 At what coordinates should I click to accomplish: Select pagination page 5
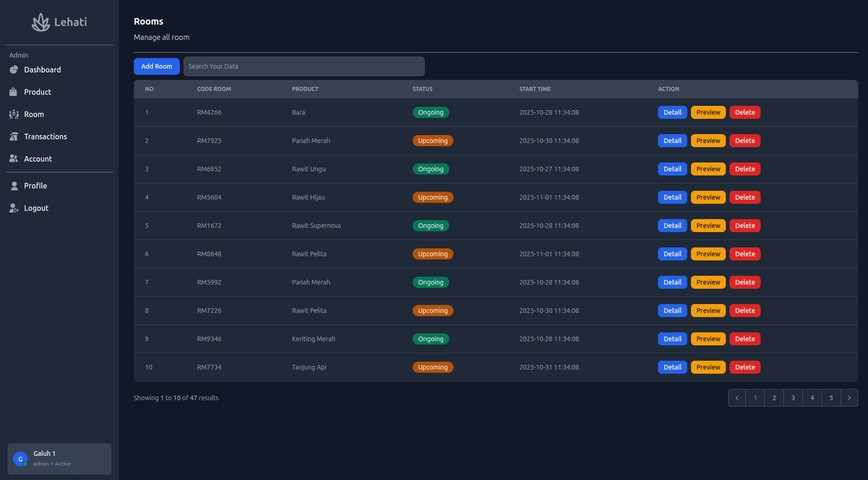pyautogui.click(x=831, y=398)
